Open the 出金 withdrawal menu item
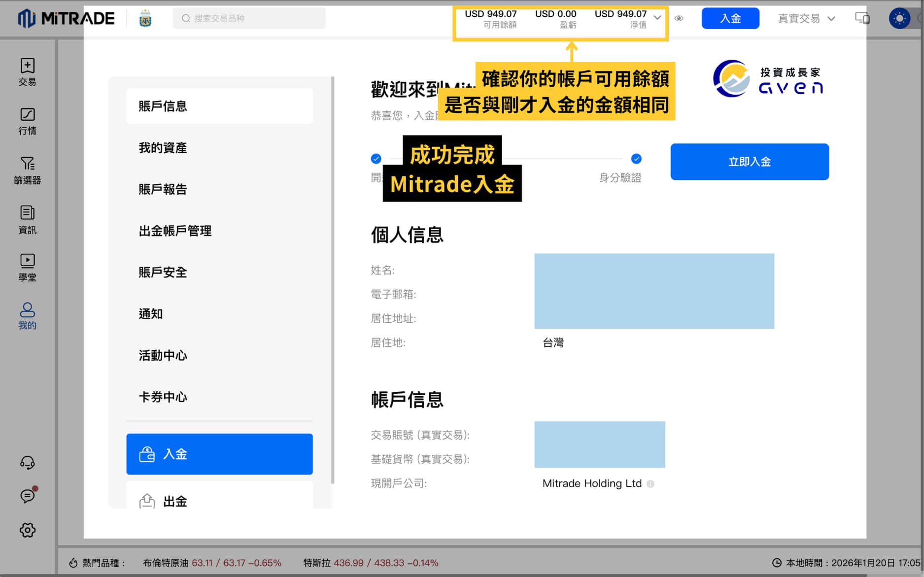Screen dimensions: 924x577 (219, 500)
